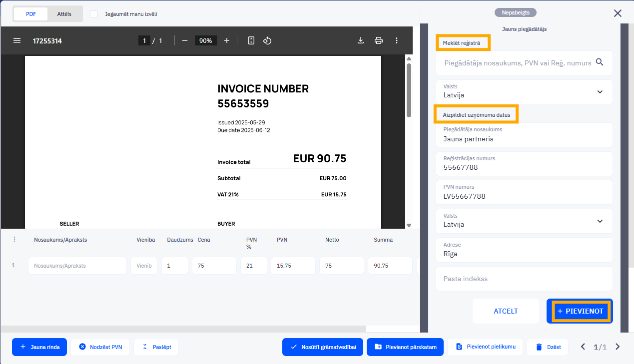Click row 1 Daudzums field
The width and height of the screenshot is (634, 364).
tap(175, 266)
